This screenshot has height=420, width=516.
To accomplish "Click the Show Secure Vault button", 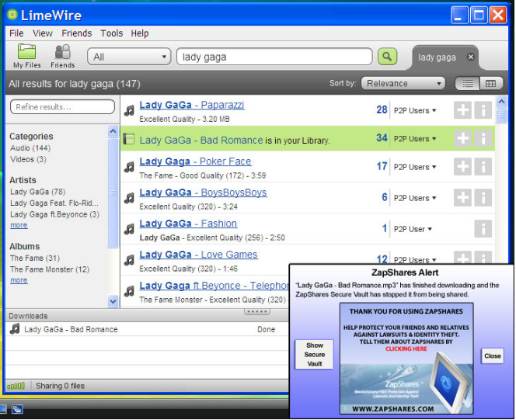I will point(314,355).
